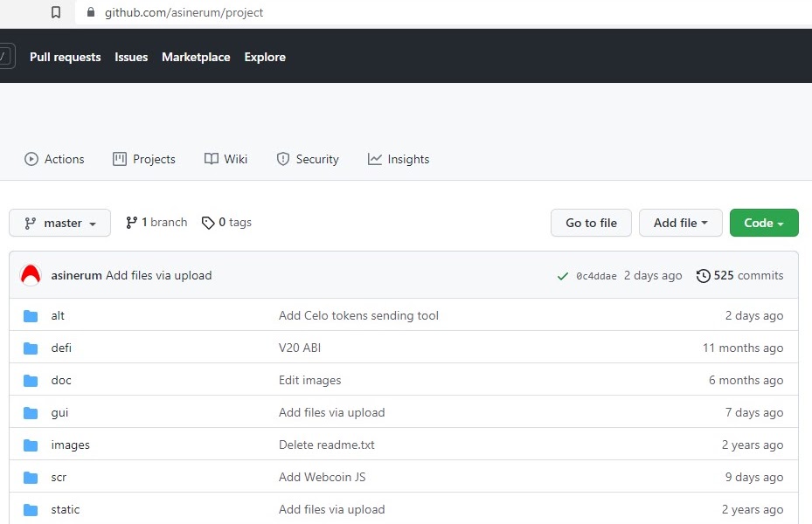The height and width of the screenshot is (524, 812).
Task: Open the green Code dropdown
Action: pos(763,223)
